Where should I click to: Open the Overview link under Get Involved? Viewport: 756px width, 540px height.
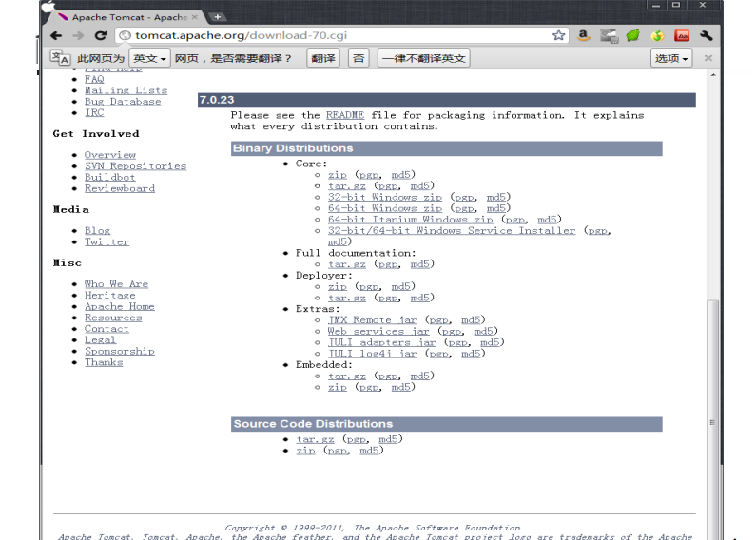(110, 155)
